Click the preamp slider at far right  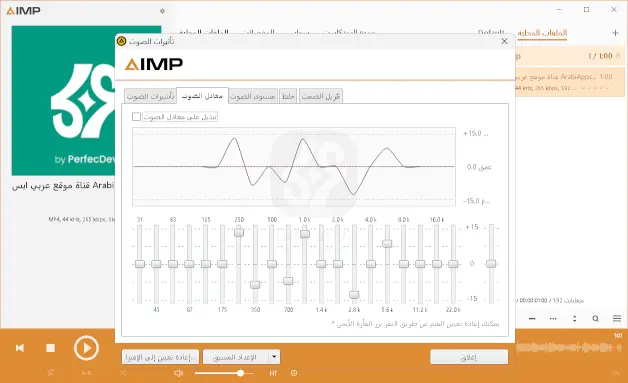491,263
